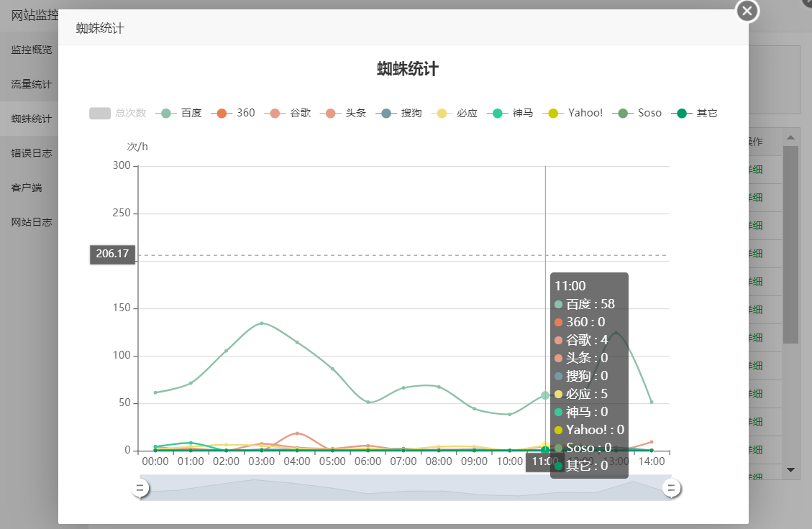Toggle the 360 legend series
The image size is (812, 529).
pyautogui.click(x=233, y=113)
